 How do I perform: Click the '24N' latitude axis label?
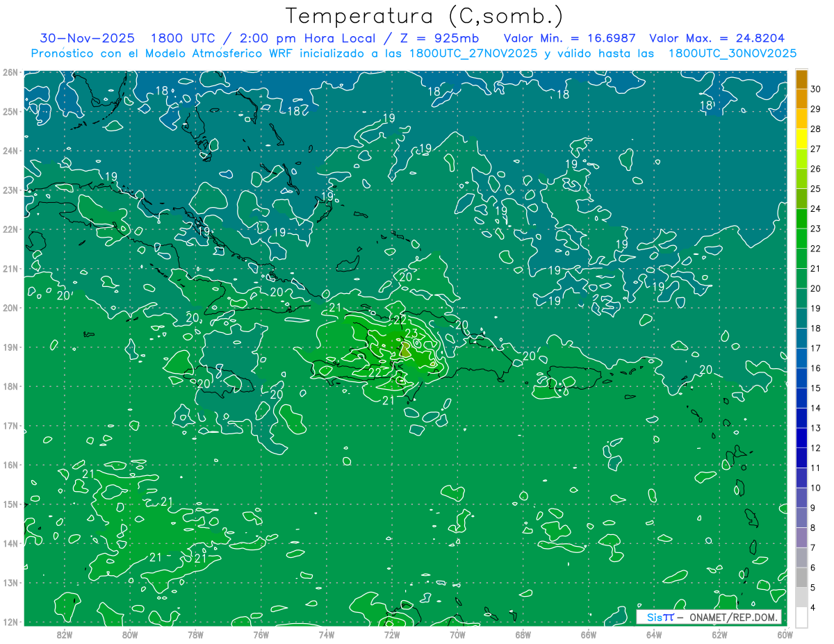[10, 151]
